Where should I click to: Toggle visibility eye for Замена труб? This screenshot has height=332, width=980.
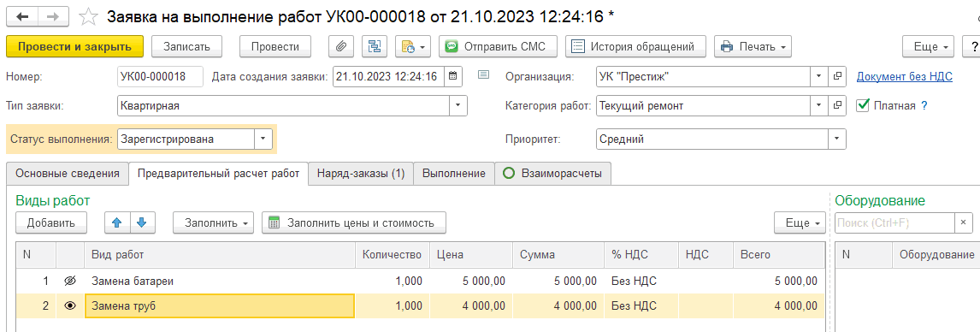pyautogui.click(x=70, y=305)
